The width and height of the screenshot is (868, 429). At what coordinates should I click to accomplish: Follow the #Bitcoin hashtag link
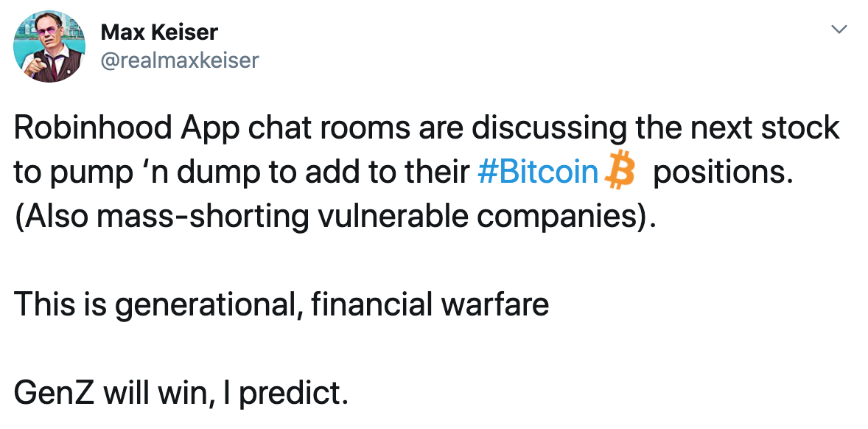click(x=537, y=172)
